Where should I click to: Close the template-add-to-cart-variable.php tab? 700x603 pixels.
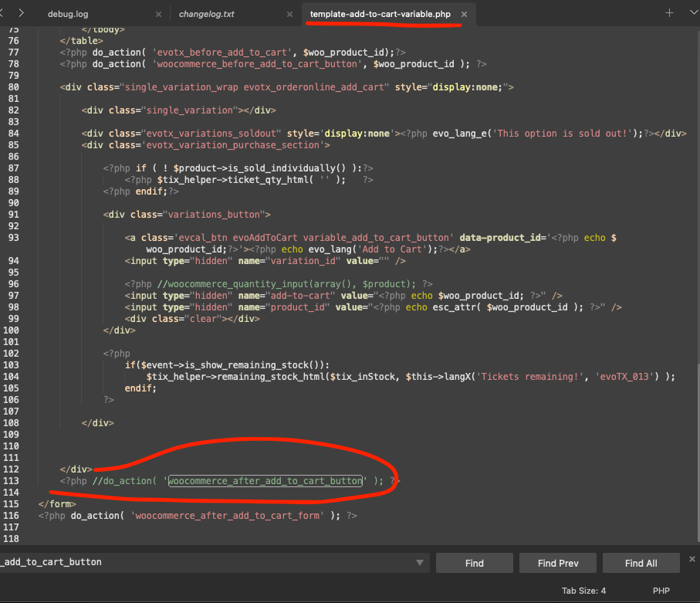(x=465, y=15)
